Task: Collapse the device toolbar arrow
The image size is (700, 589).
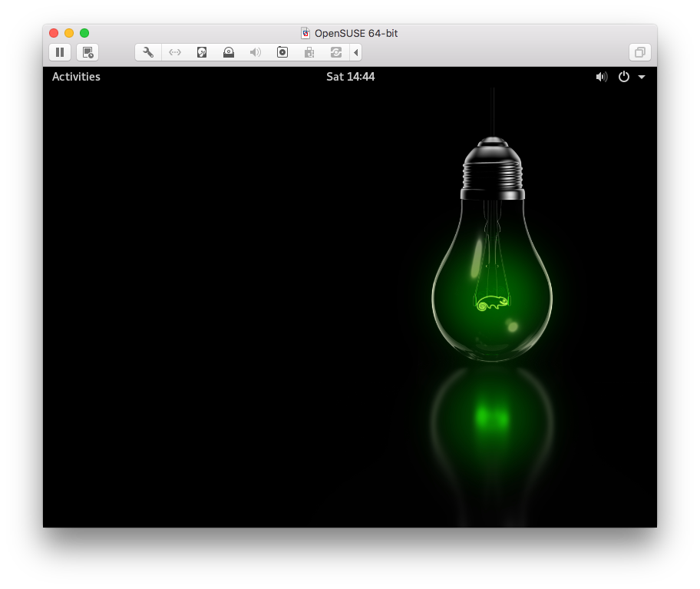Action: click(356, 52)
